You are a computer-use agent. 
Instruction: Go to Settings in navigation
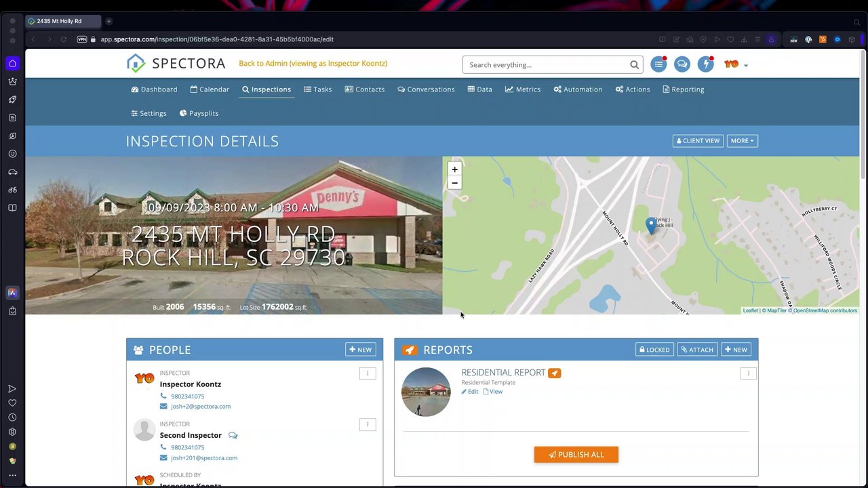tap(149, 113)
